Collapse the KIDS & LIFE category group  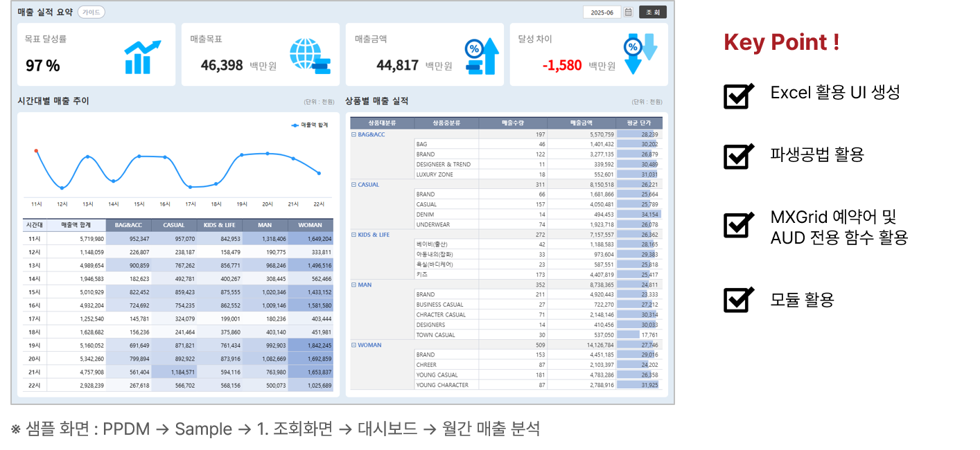pos(353,235)
